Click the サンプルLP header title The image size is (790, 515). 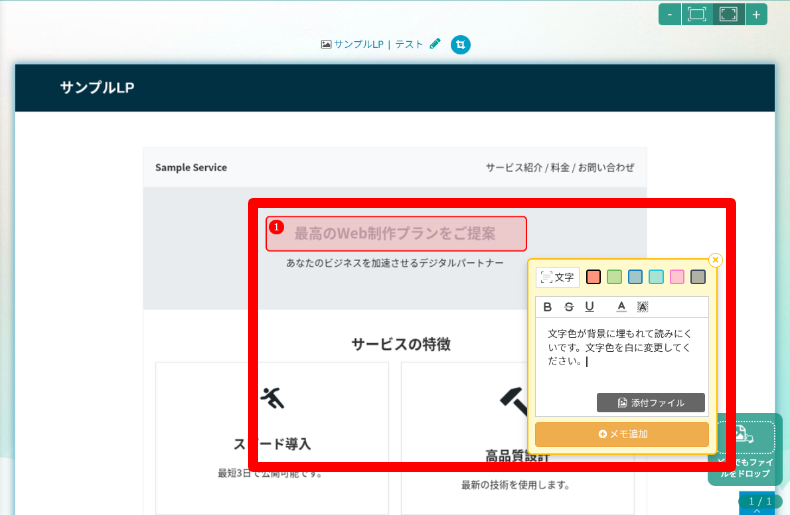coord(97,88)
